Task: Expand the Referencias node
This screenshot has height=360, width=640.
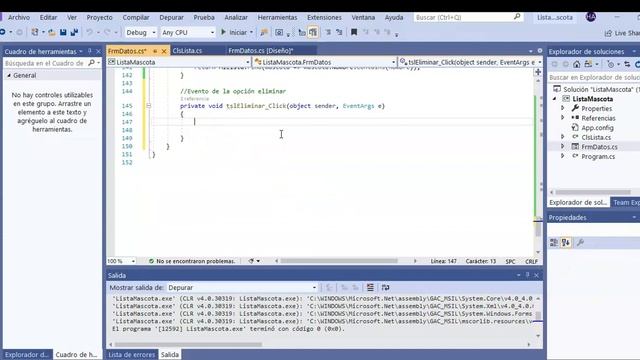Action: [562, 118]
